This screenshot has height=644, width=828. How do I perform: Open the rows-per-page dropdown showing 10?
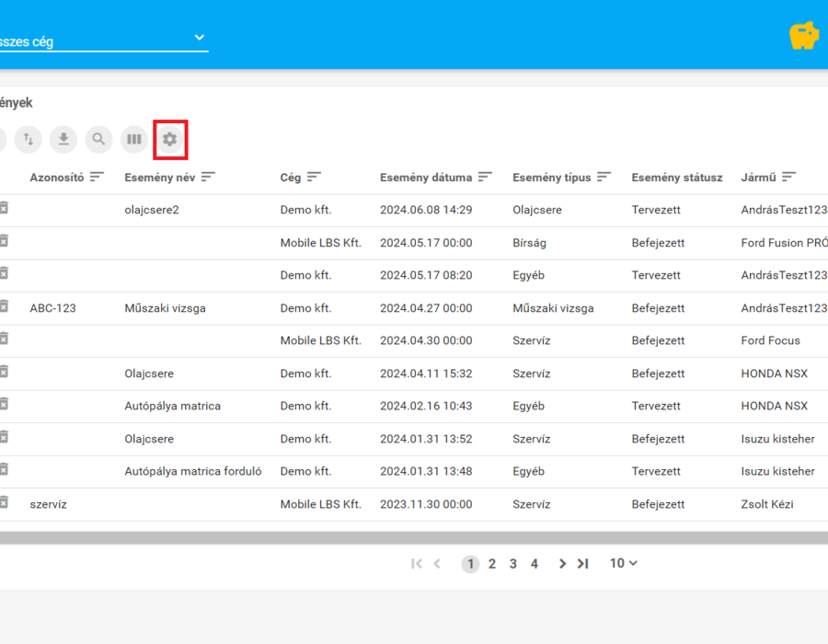coord(623,563)
